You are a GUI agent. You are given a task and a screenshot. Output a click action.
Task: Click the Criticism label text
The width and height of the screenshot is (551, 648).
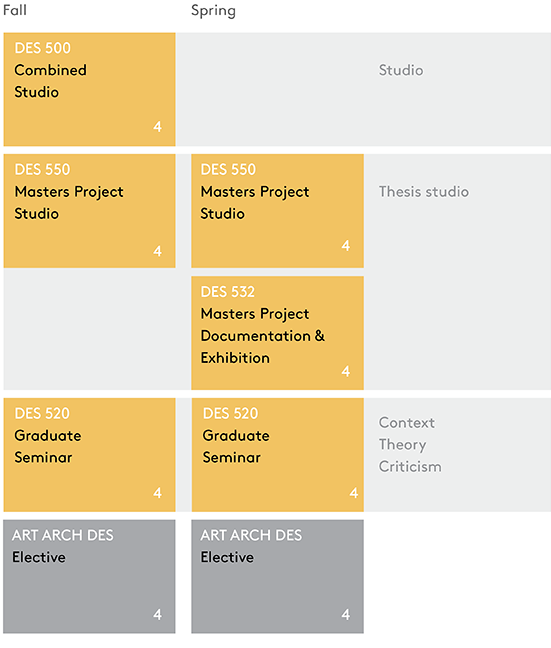point(410,467)
